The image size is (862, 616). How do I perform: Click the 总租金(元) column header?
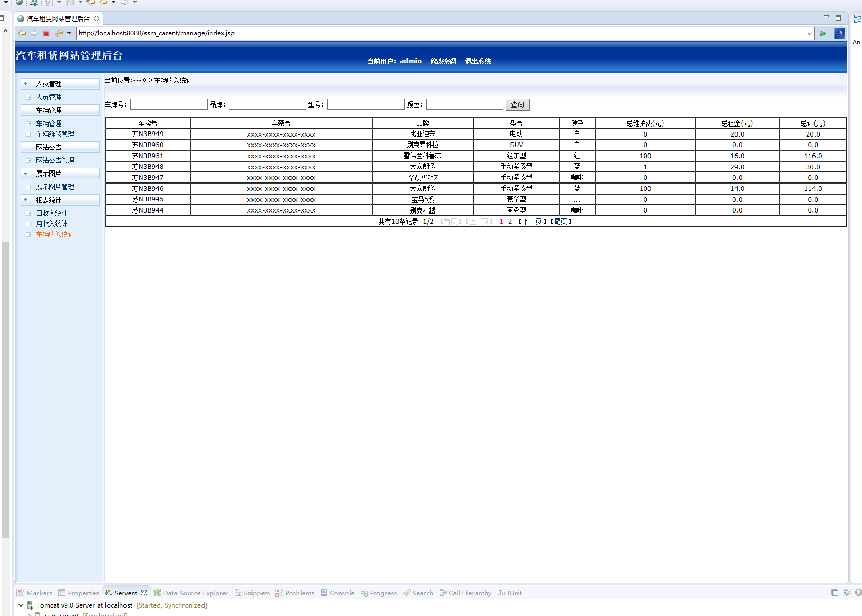coord(737,123)
